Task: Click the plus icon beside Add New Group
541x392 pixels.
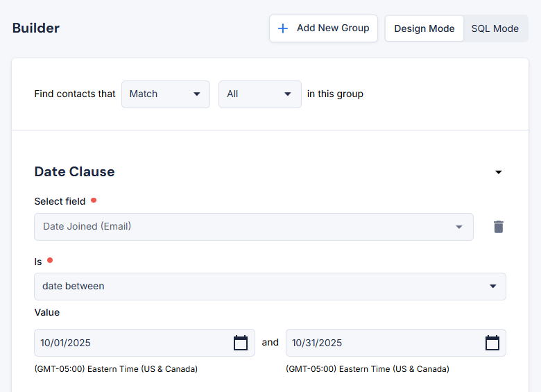Action: coord(283,28)
